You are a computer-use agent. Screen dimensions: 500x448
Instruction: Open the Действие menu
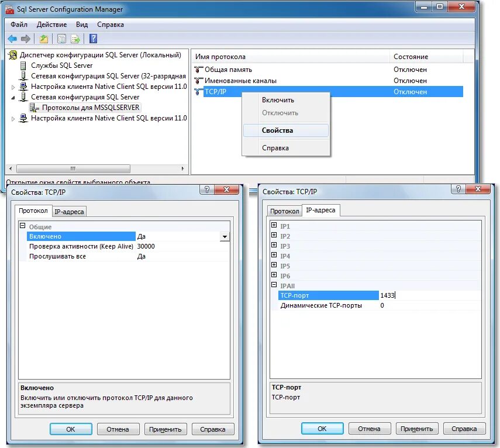[51, 25]
